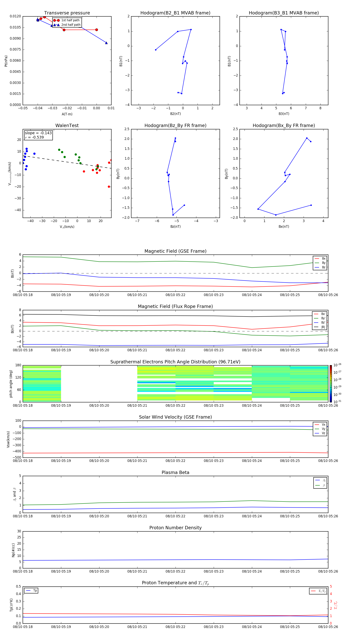351x644 pixels.
Task: Click the "A(T·m)" x-axis label
Action: coord(67,114)
